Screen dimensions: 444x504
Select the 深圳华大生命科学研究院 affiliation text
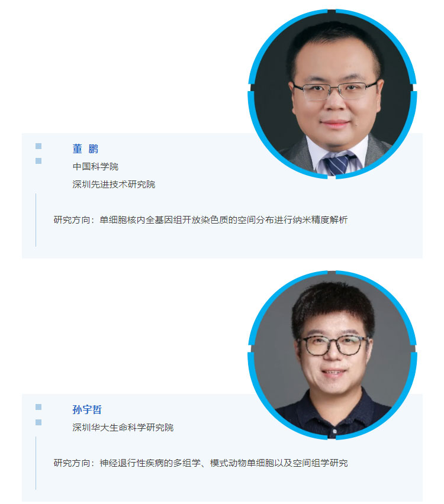(123, 428)
